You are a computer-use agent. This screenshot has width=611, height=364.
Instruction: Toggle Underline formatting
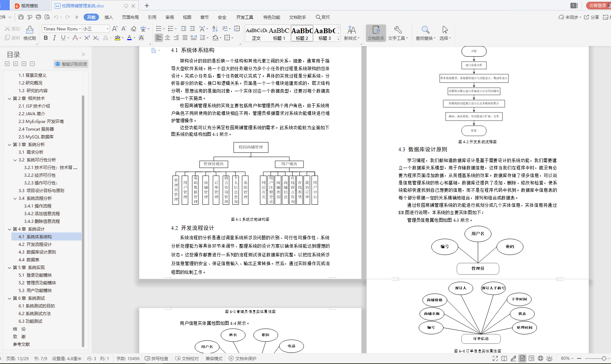coord(63,38)
